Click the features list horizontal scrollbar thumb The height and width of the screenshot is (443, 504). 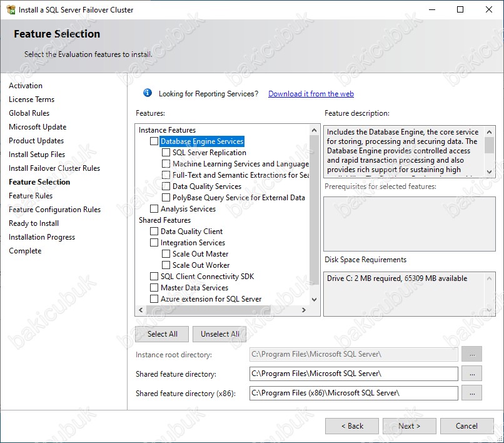click(x=208, y=310)
